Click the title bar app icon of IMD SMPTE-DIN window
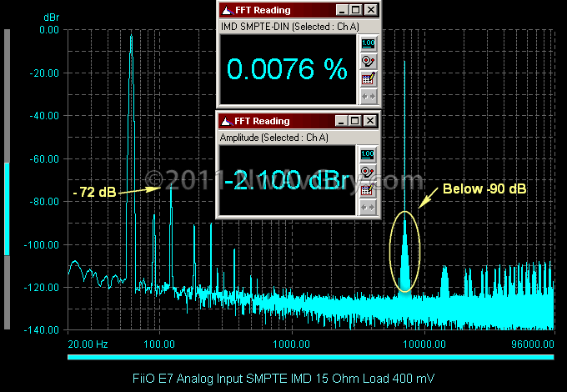The width and height of the screenshot is (567, 392). pos(228,10)
